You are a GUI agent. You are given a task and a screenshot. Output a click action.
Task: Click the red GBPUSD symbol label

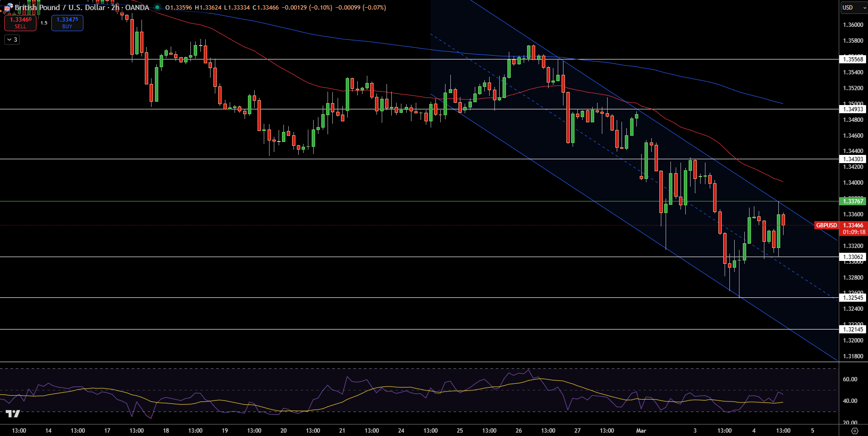[x=826, y=225]
